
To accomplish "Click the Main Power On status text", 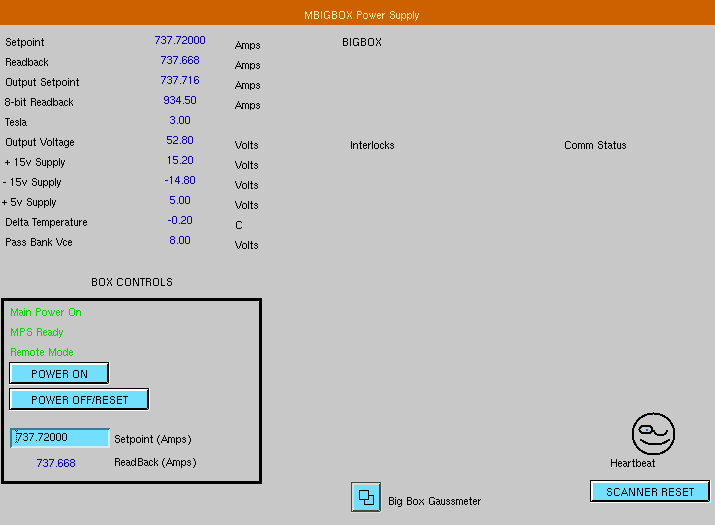I will coord(46,312).
